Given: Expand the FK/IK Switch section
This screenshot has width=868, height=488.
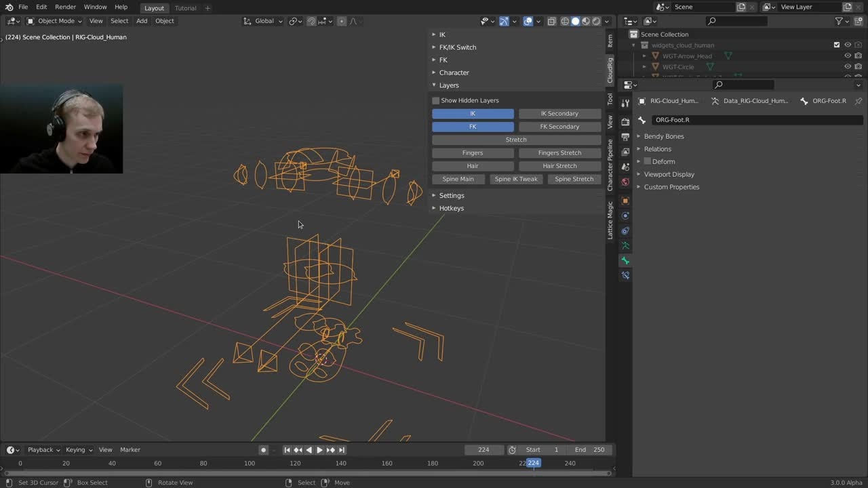Looking at the screenshot, I should coord(458,47).
